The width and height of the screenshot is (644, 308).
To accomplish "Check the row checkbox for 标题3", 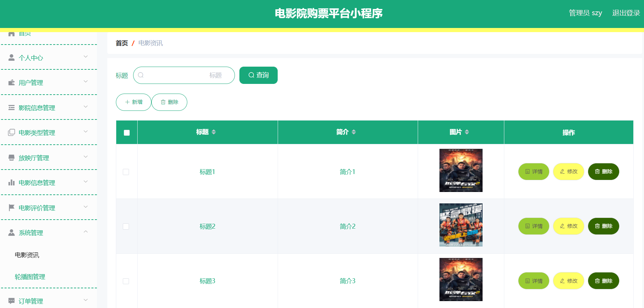I will coord(126,281).
